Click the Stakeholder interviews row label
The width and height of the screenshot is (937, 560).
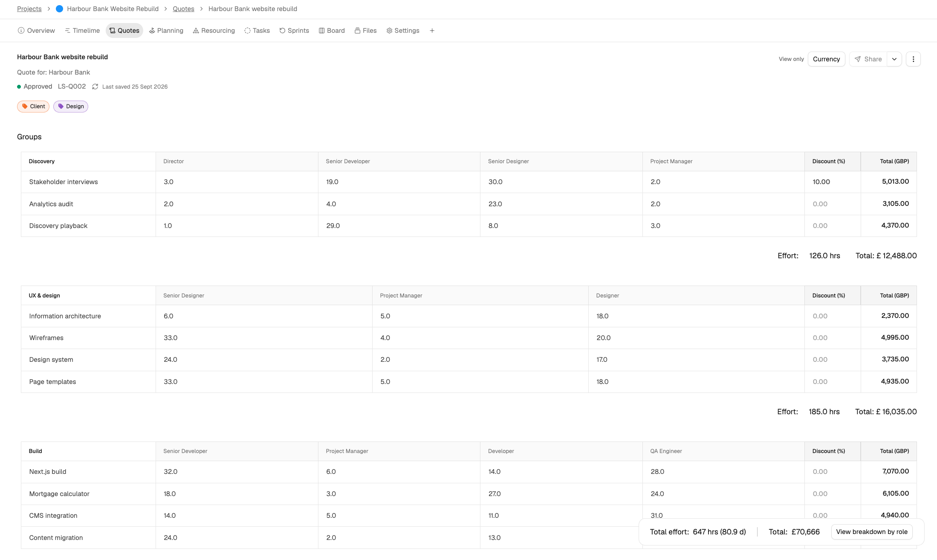pyautogui.click(x=64, y=182)
